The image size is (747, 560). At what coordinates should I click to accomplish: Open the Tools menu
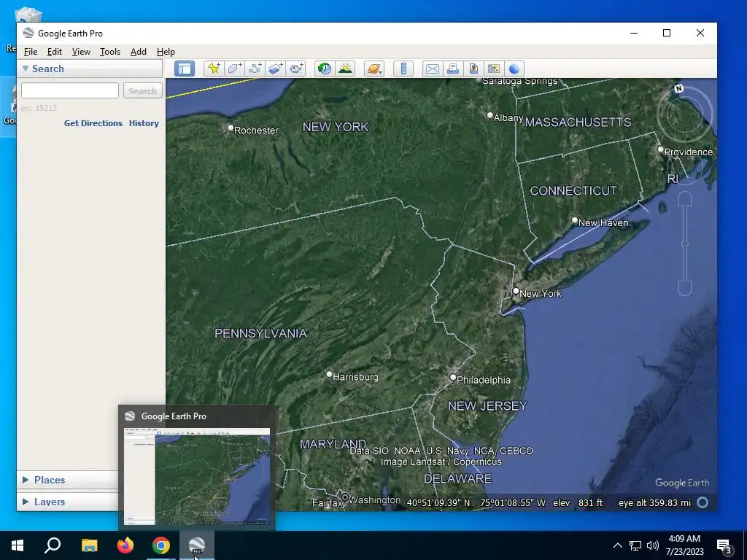[110, 52]
